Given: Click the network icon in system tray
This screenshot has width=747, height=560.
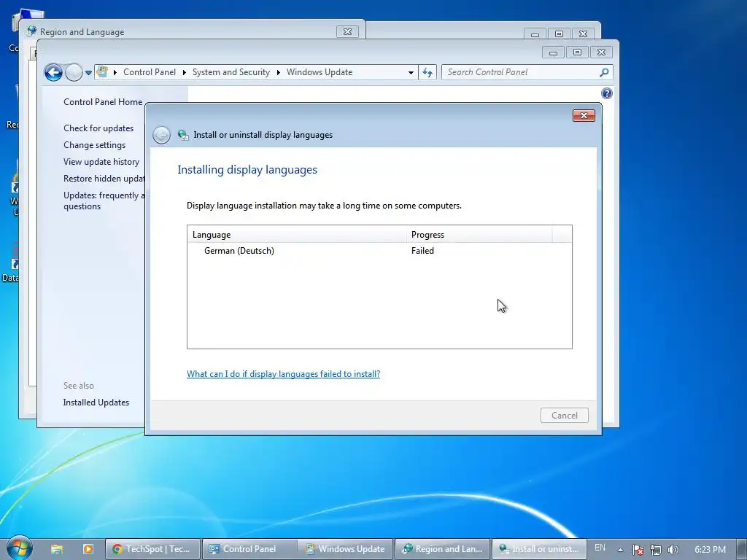Looking at the screenshot, I should [x=656, y=550].
